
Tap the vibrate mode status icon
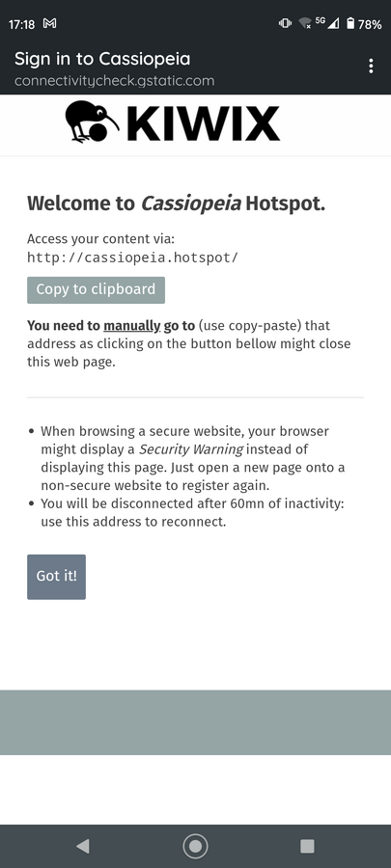pos(285,23)
